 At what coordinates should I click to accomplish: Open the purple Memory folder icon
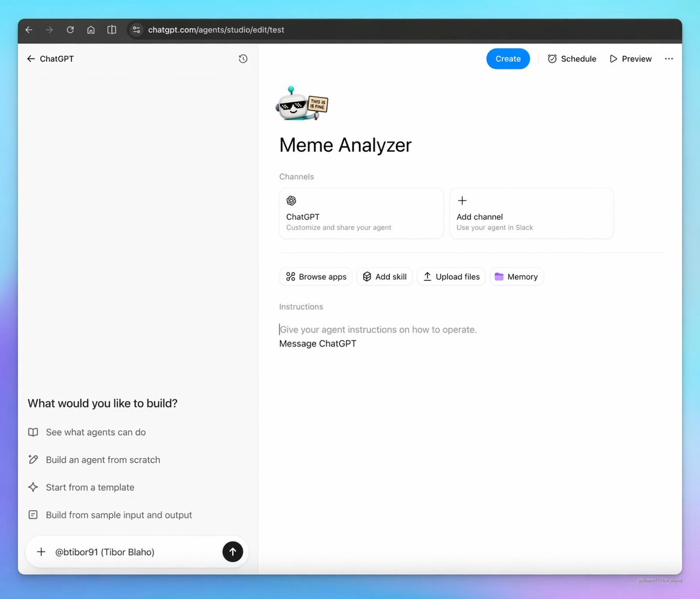(499, 276)
